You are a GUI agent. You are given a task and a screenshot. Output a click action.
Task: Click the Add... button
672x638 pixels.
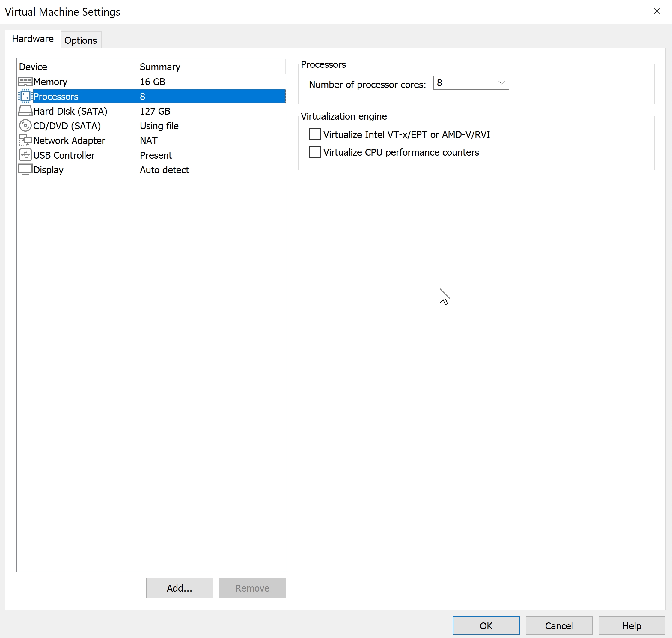(x=180, y=588)
